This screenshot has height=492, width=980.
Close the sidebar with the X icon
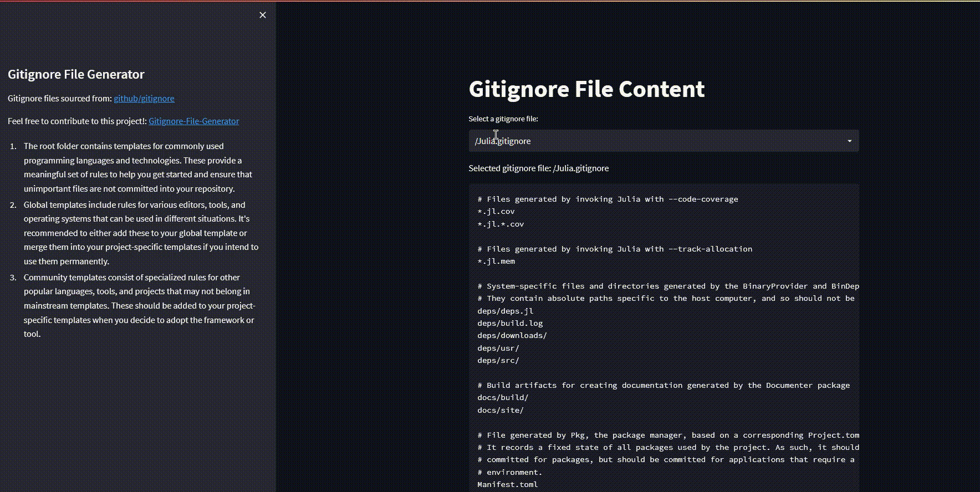pos(263,15)
